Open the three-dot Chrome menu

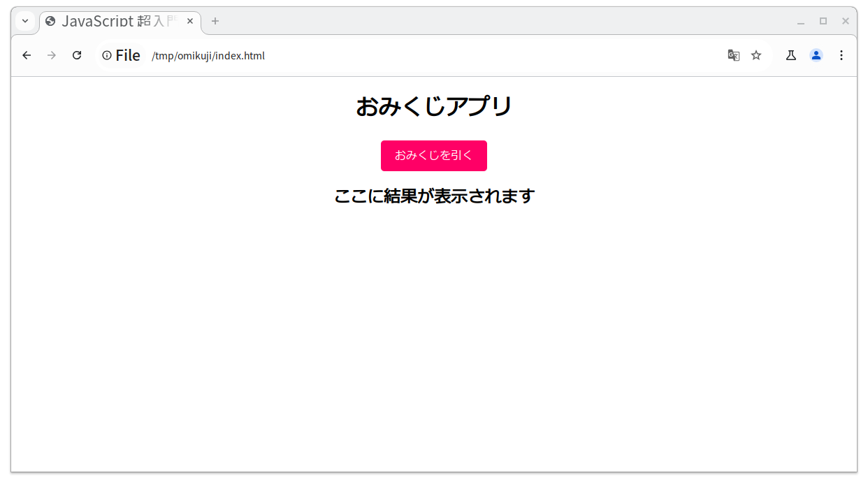[x=841, y=55]
